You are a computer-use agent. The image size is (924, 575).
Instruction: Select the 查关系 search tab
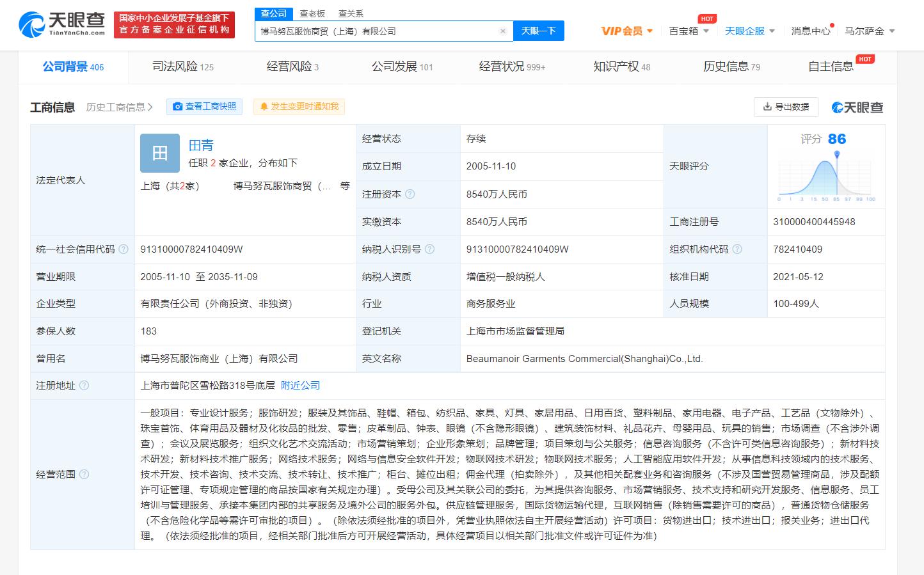351,13
